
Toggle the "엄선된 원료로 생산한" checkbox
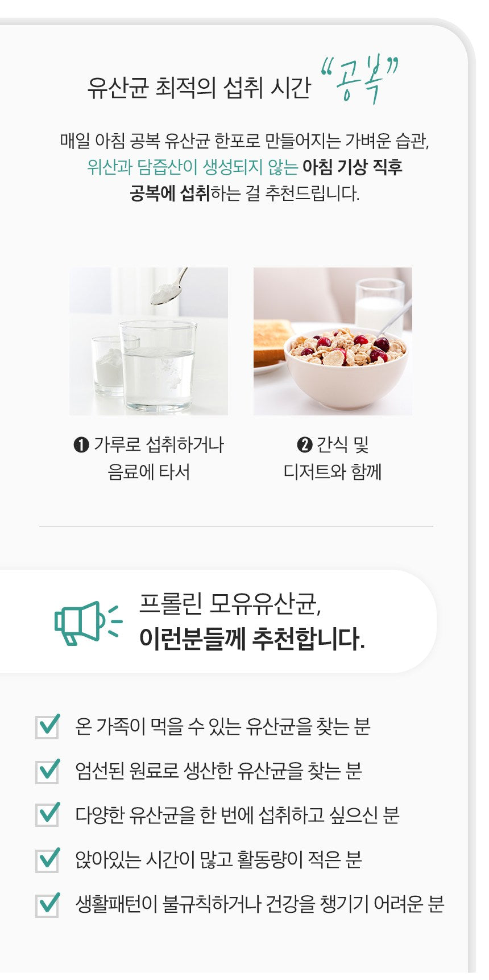click(x=47, y=771)
